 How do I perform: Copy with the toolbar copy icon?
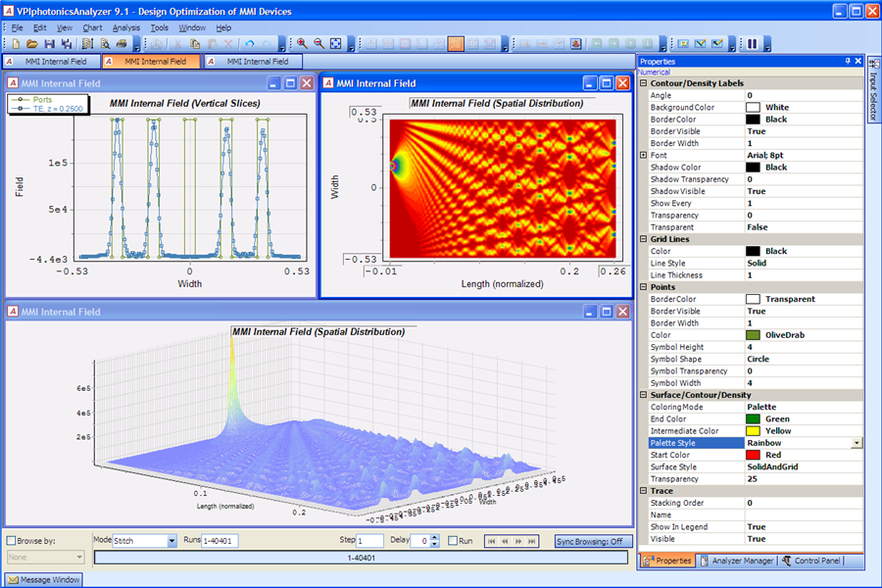tap(195, 44)
